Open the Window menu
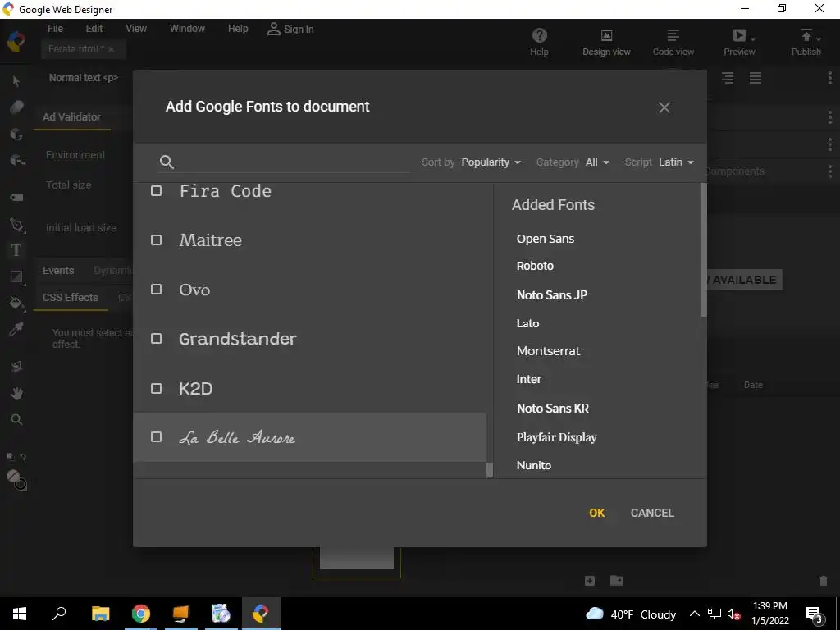Viewport: 840px width, 630px height. (x=187, y=29)
